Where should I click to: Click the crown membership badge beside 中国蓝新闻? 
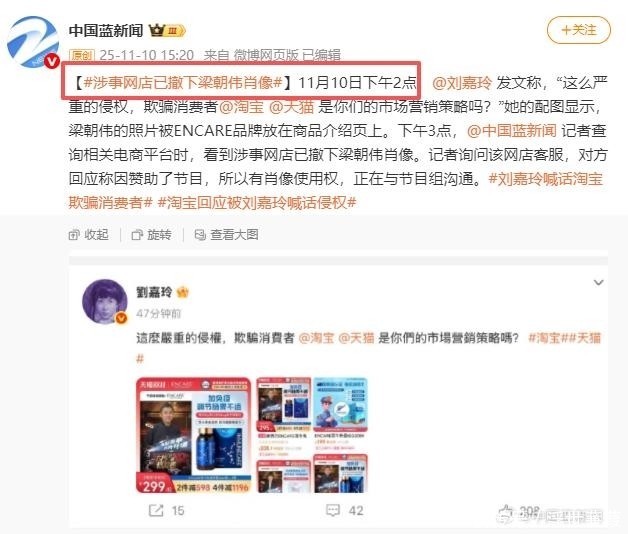(x=167, y=30)
